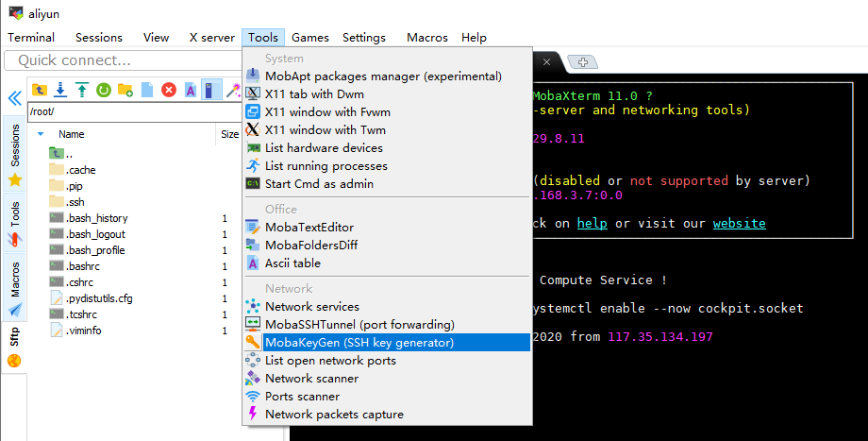Click the red delete icon in SFTP toolbar

(x=168, y=90)
